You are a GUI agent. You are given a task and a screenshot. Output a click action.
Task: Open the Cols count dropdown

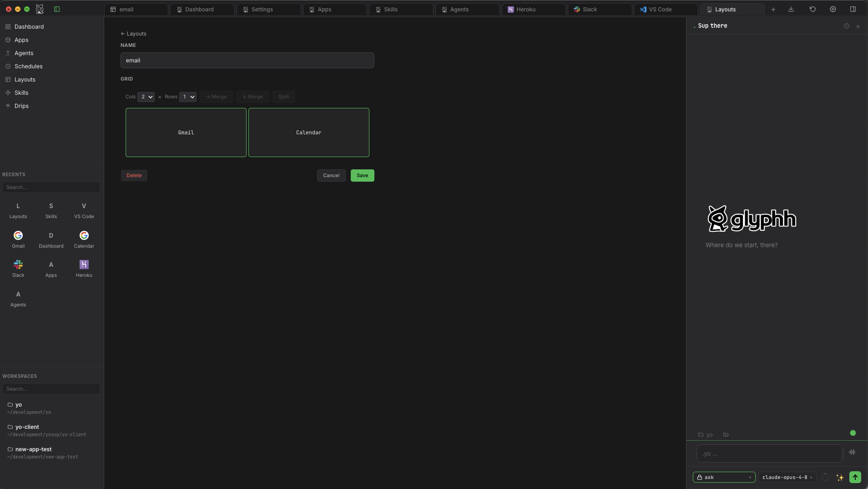coord(146,97)
